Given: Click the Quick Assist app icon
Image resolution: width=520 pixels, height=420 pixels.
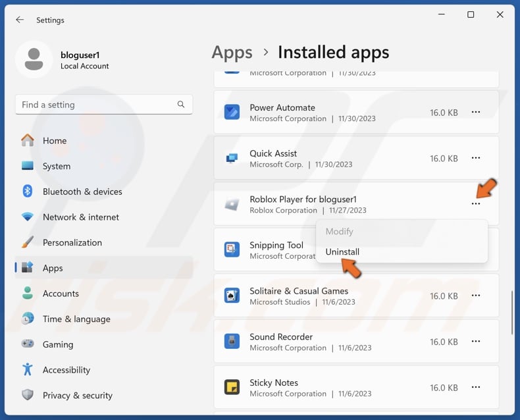Looking at the screenshot, I should point(232,159).
